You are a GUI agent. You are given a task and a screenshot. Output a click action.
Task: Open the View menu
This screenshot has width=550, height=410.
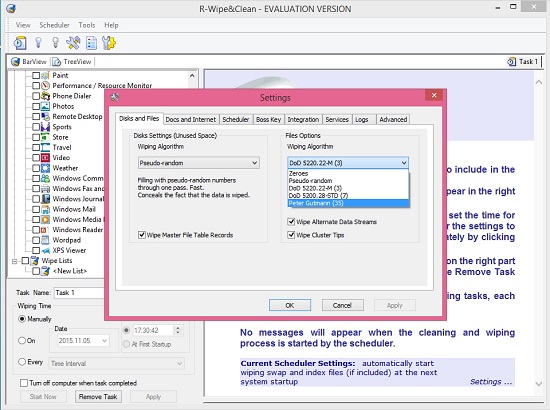tap(23, 25)
